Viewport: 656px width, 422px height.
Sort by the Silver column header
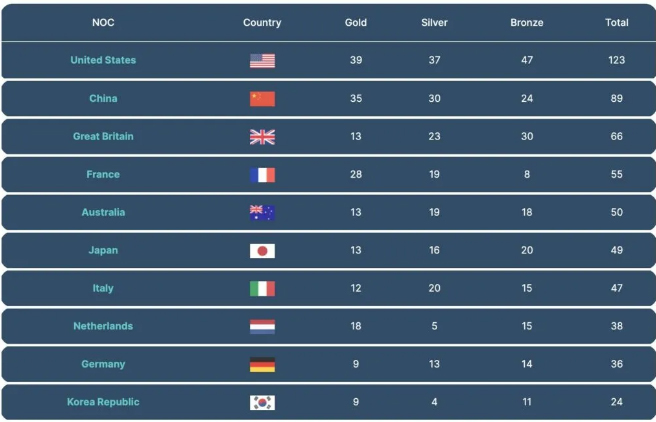(434, 23)
